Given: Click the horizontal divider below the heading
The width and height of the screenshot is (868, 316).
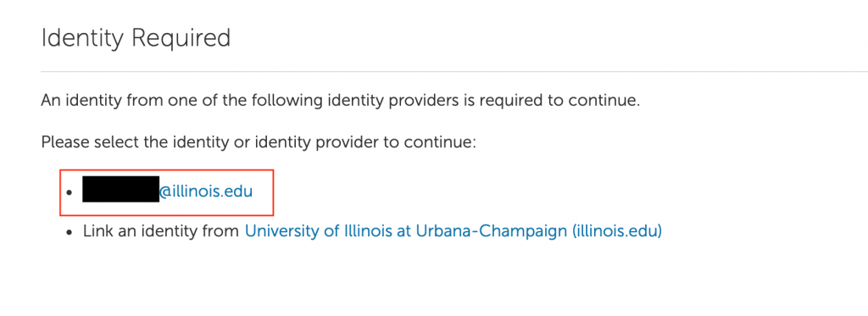Looking at the screenshot, I should pyautogui.click(x=454, y=71).
